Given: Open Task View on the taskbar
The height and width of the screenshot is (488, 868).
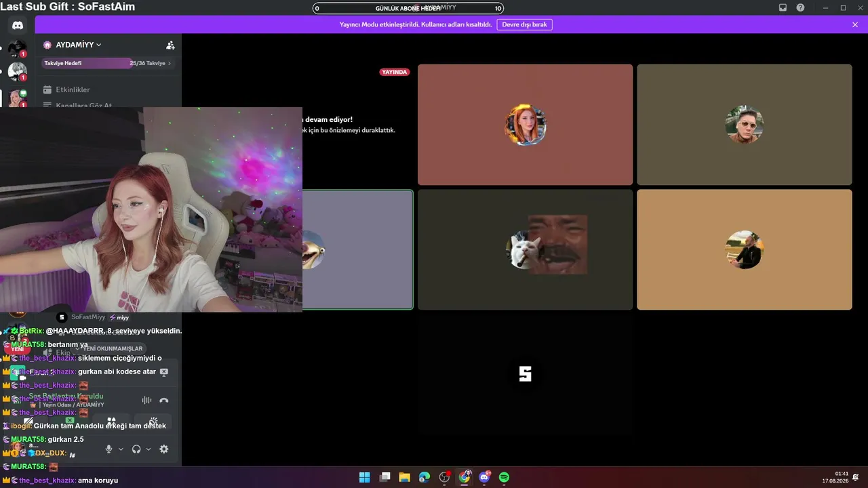Looking at the screenshot, I should point(384,477).
